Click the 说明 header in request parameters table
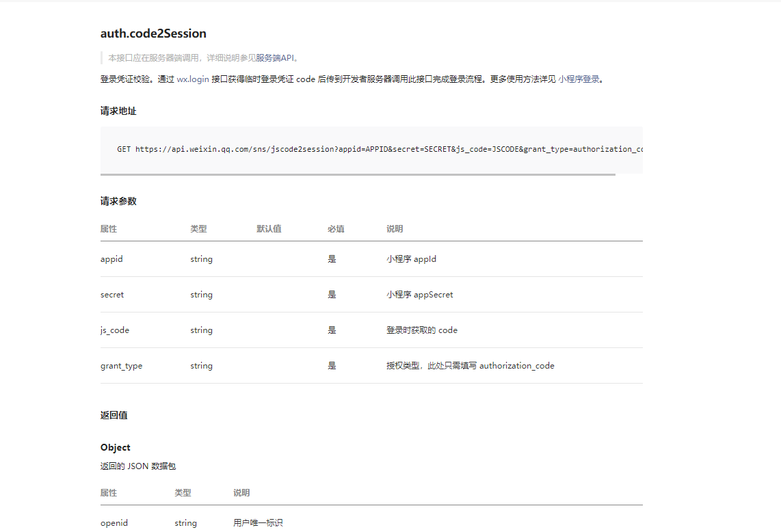 click(x=395, y=228)
